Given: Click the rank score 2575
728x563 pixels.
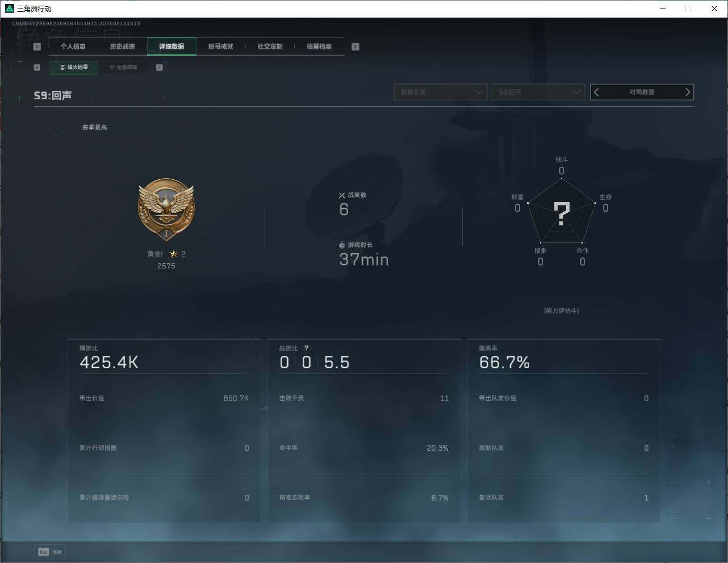Looking at the screenshot, I should pyautogui.click(x=166, y=266).
